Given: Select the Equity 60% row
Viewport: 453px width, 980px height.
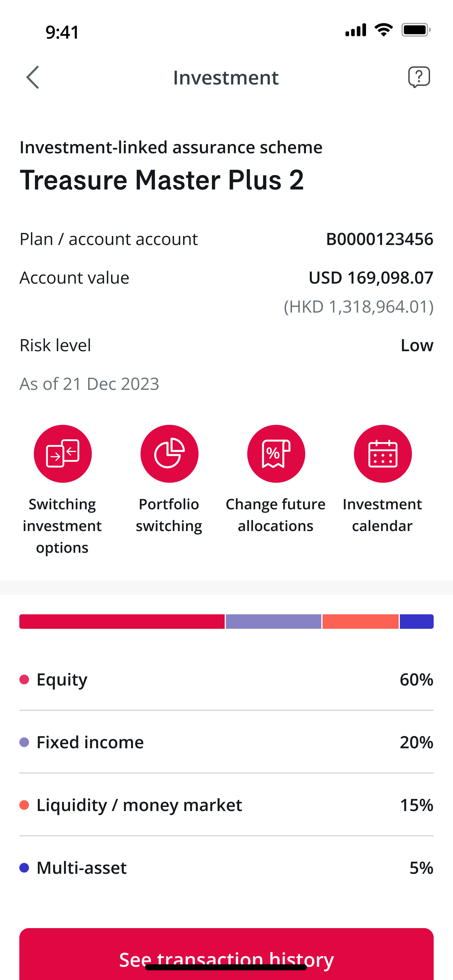Looking at the screenshot, I should (x=226, y=679).
